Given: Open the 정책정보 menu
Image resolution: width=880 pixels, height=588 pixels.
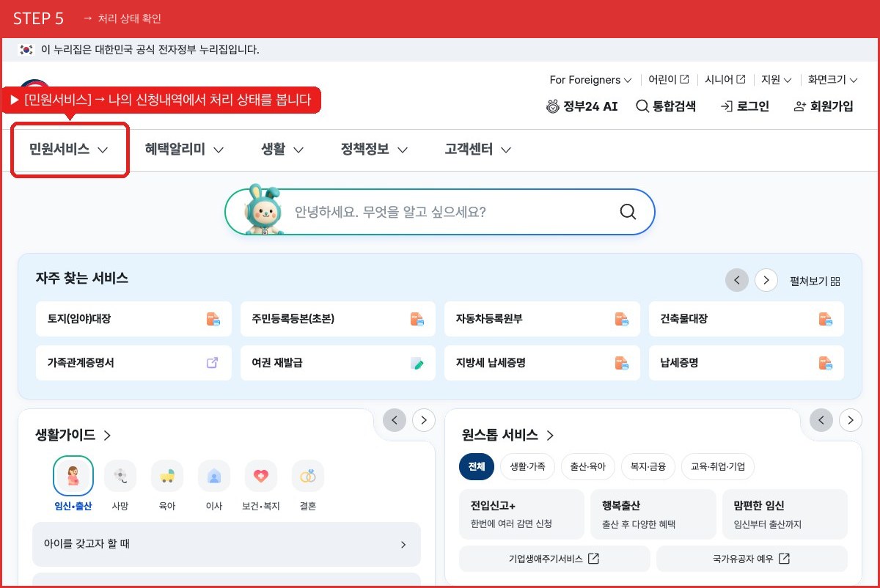Looking at the screenshot, I should (374, 150).
